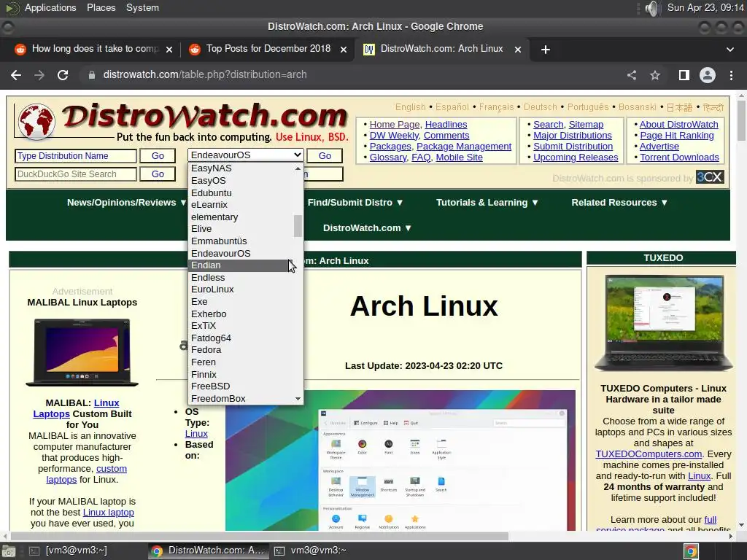747x560 pixels.
Task: Close the 'Top Posts for December 2018' tab
Action: 344,50
